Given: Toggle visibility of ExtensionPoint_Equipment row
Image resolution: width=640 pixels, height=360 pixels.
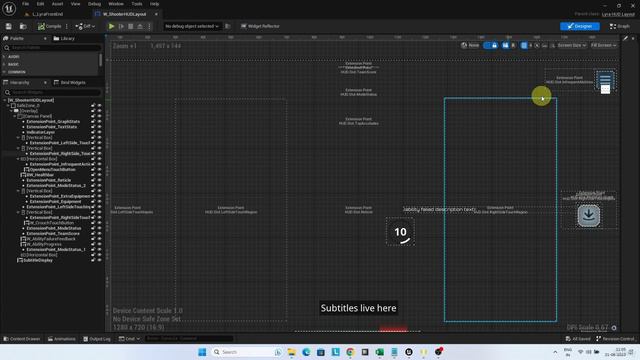Looking at the screenshot, I should (99, 201).
